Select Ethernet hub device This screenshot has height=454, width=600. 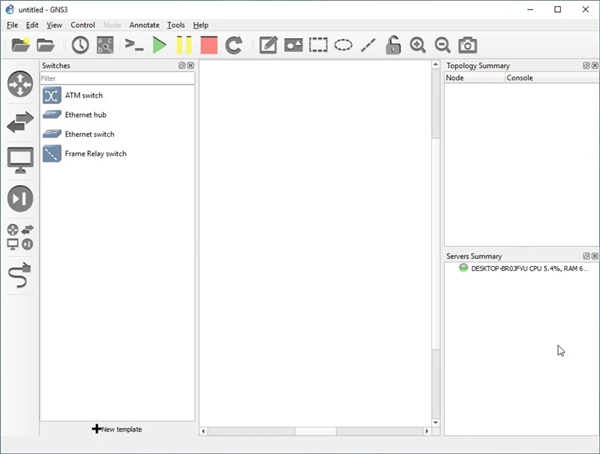[117, 115]
